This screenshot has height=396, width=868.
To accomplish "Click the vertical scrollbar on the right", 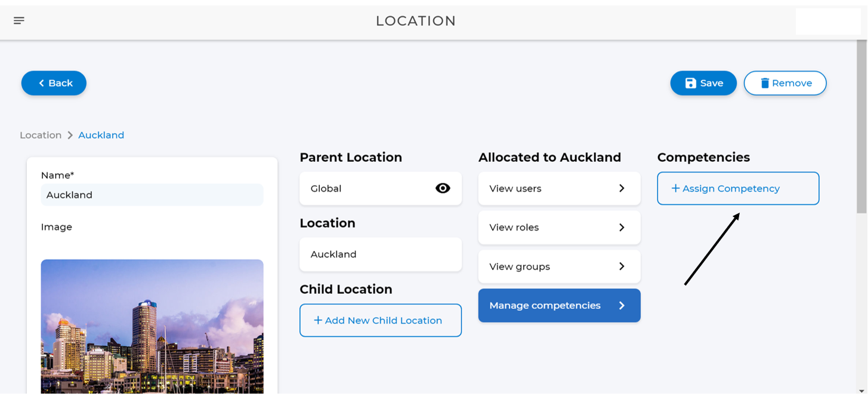I will pyautogui.click(x=861, y=131).
